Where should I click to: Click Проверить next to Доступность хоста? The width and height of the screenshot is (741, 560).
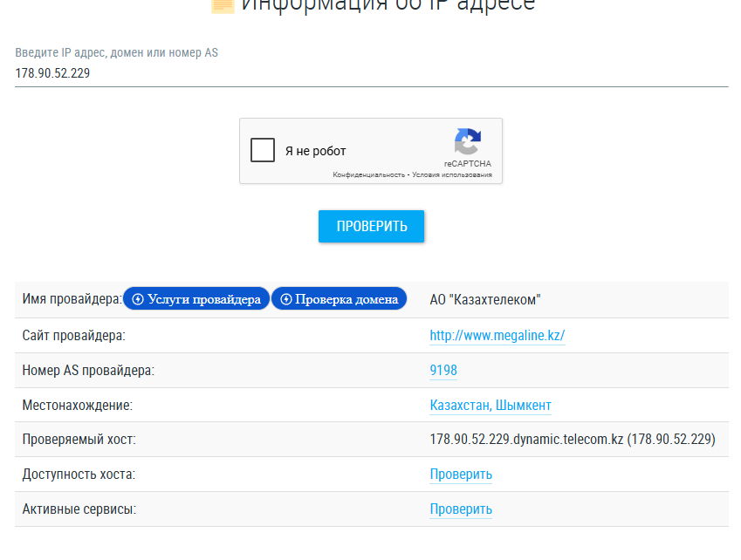(461, 474)
